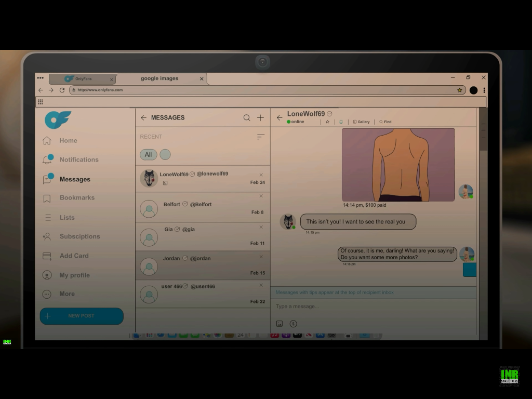Screen dimensions: 532x399
Task: Click message 'This isn't you! I want...'
Action: [358, 221]
